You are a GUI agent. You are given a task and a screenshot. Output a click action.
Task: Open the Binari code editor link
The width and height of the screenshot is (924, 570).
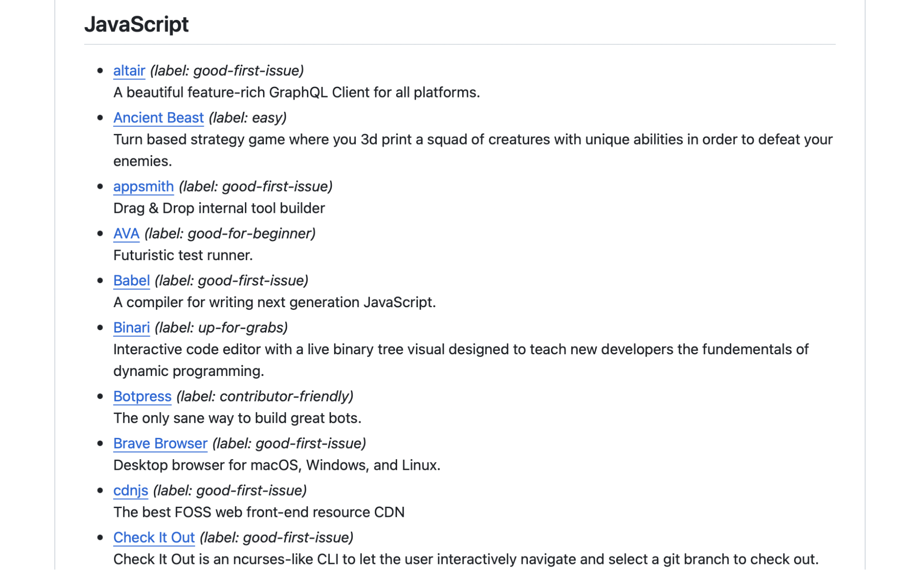(132, 327)
